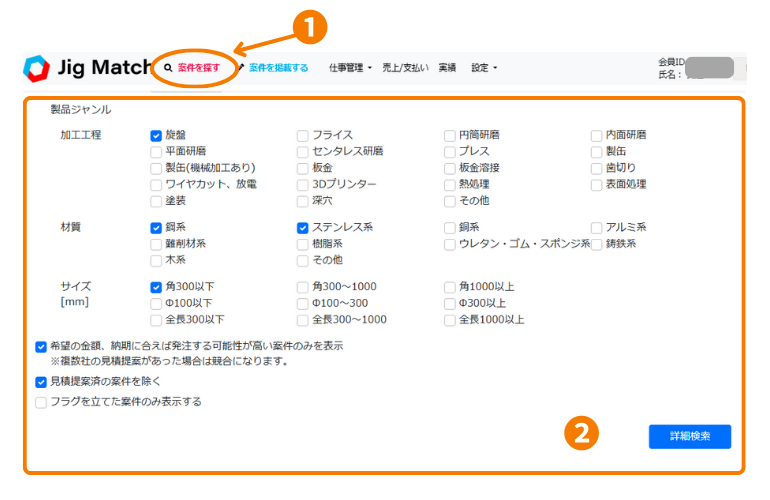Viewport: 770px width, 500px height.
Task: Check the 鋳鉄系 checkbox
Action: [596, 244]
